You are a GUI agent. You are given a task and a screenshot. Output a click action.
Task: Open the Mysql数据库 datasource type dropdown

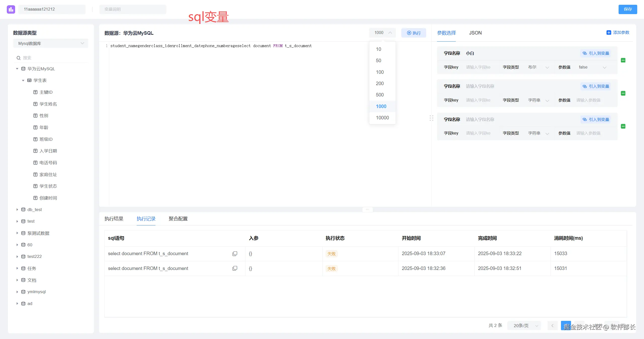(x=51, y=43)
